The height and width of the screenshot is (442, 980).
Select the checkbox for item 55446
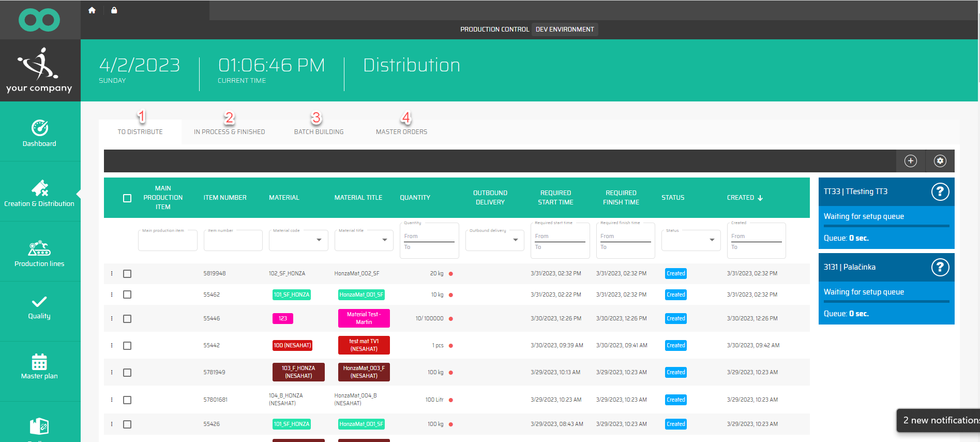pyautogui.click(x=127, y=319)
